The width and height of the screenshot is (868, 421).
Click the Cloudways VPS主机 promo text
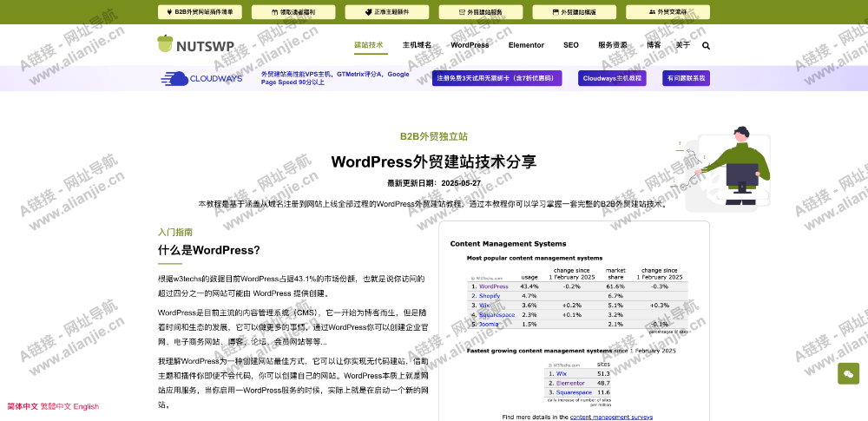tap(335, 78)
